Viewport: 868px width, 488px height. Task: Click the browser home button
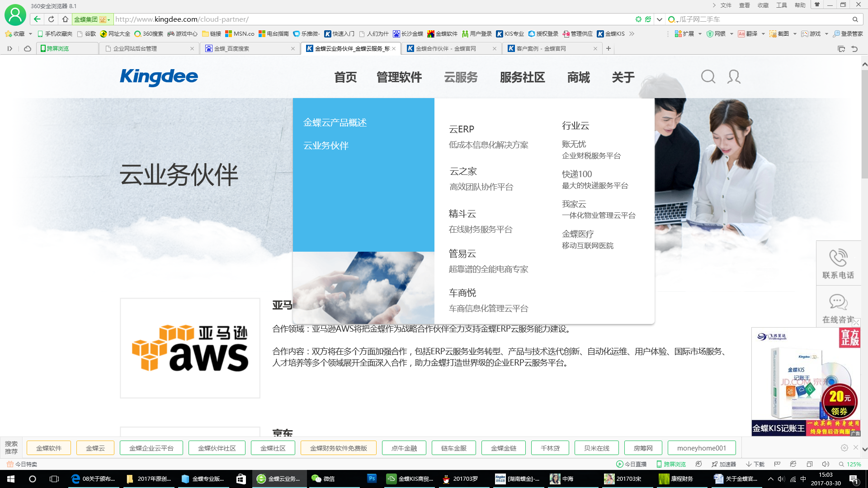coord(65,19)
